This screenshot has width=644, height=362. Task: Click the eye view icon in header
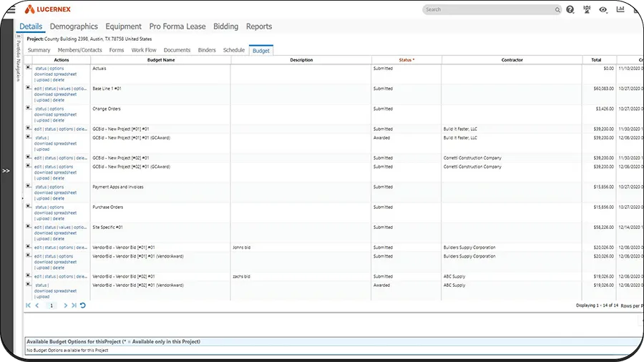tap(603, 10)
